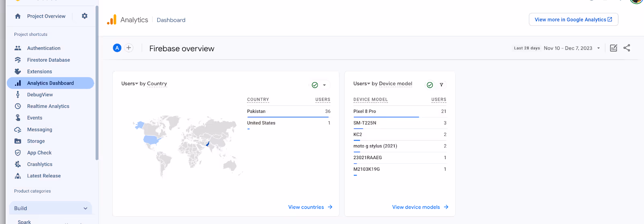Open the date range dropdown
This screenshot has height=224, width=644.
(599, 48)
